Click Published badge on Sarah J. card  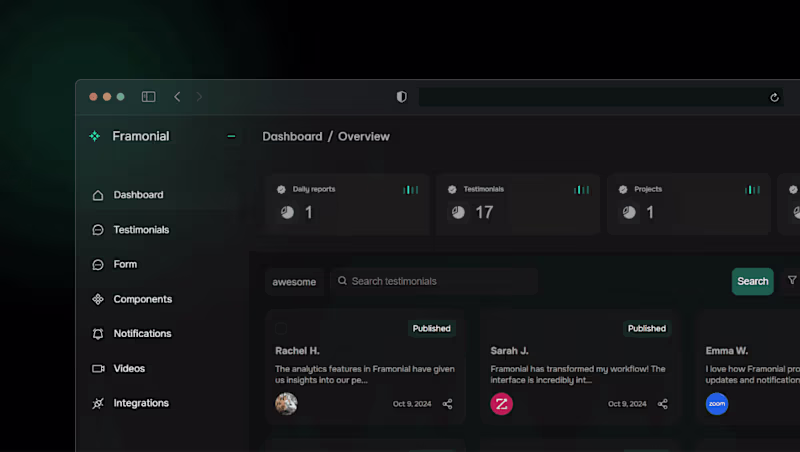(x=647, y=329)
